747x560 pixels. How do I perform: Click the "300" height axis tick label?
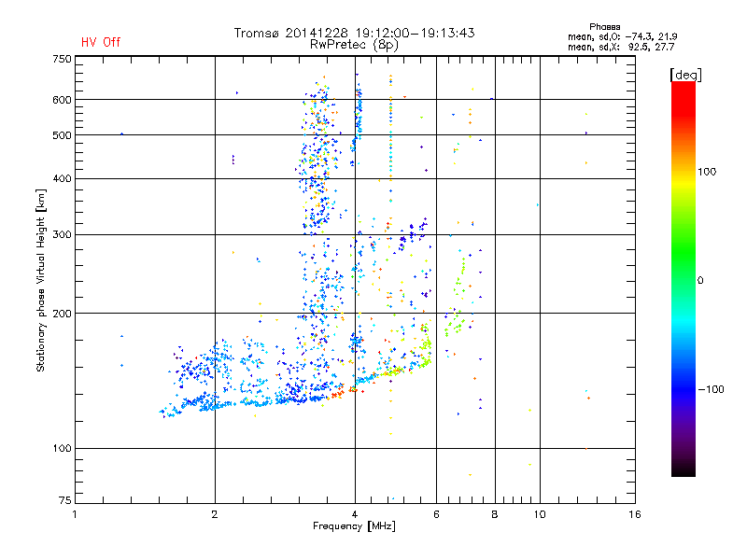point(62,234)
